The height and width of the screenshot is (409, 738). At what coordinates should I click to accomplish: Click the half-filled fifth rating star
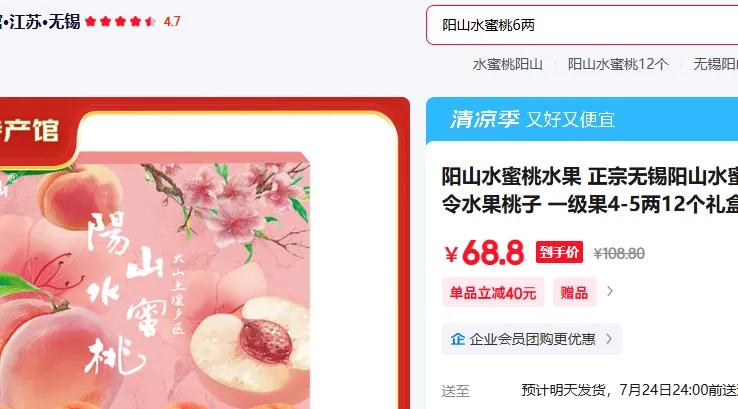(150, 21)
